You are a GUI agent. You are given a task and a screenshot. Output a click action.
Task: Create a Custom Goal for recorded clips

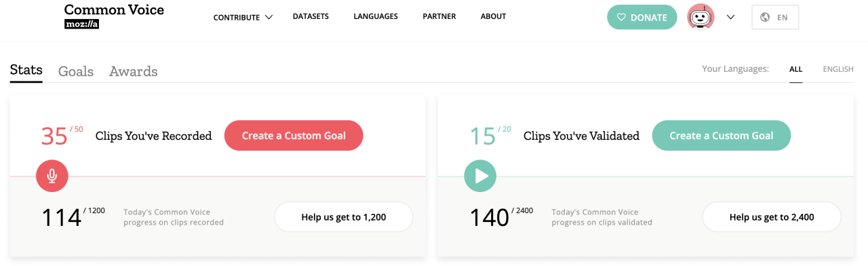tap(294, 136)
